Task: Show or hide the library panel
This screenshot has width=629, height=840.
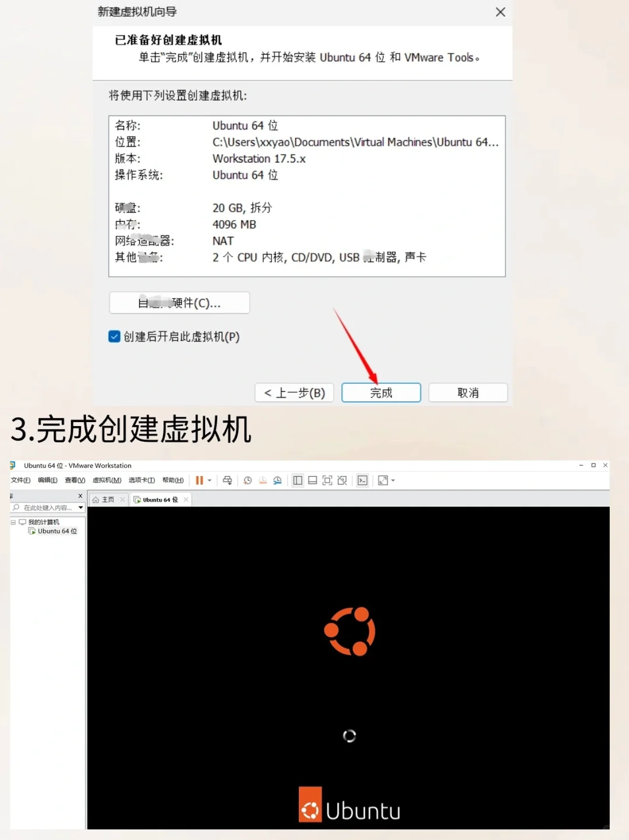Action: click(298, 480)
